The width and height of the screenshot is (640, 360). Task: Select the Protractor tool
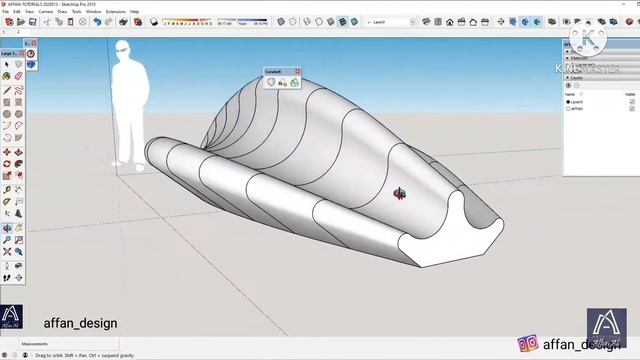tap(7, 202)
